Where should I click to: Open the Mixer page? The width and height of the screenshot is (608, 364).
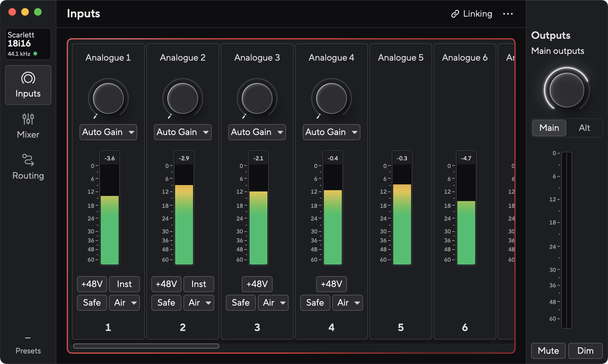point(28,126)
